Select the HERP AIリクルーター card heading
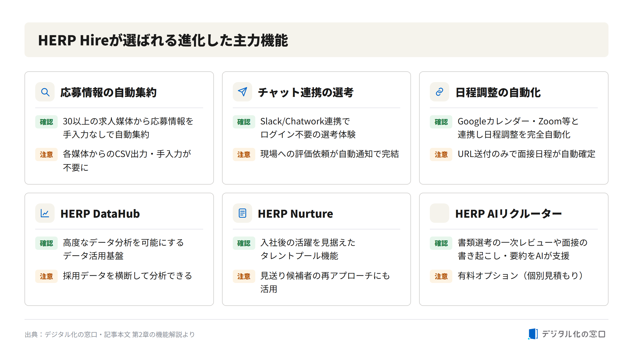633x364 pixels. tap(509, 214)
